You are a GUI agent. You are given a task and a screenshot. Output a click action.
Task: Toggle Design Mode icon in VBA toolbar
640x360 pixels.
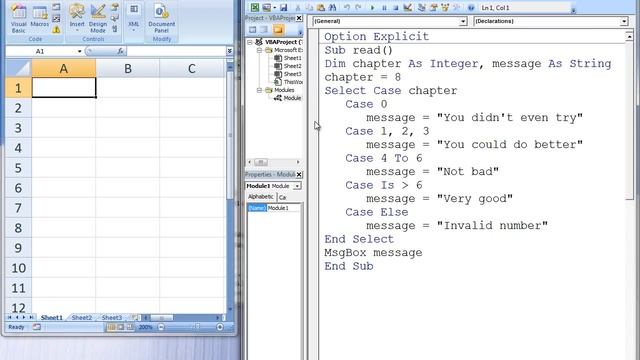pos(407,7)
